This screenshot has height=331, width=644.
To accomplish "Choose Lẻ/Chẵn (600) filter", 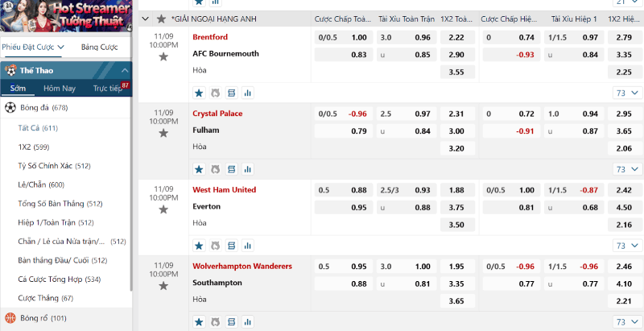I will pyautogui.click(x=41, y=184).
